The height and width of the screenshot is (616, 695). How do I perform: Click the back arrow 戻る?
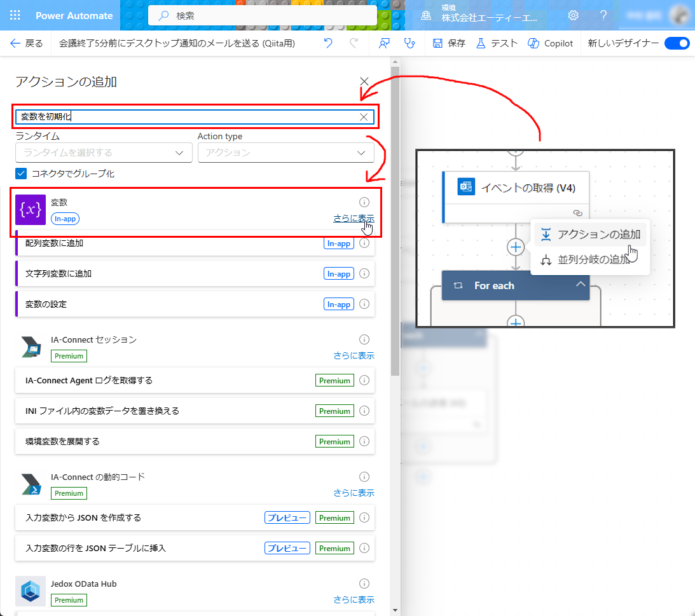[x=27, y=43]
